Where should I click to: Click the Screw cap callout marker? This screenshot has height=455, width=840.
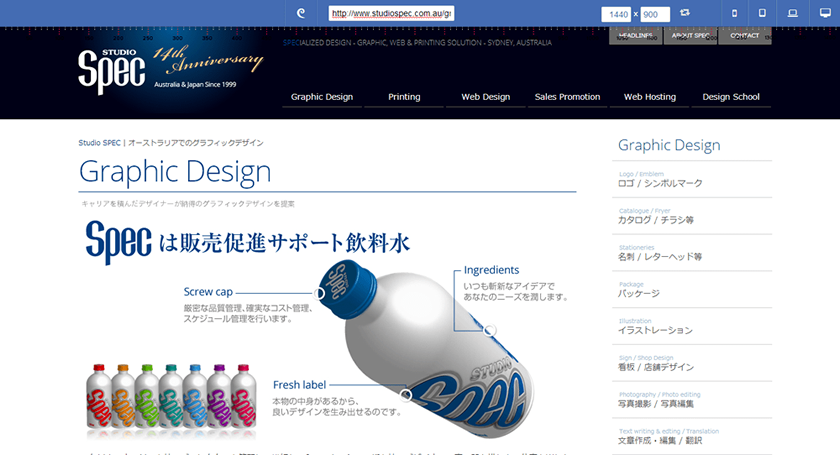pyautogui.click(x=320, y=293)
